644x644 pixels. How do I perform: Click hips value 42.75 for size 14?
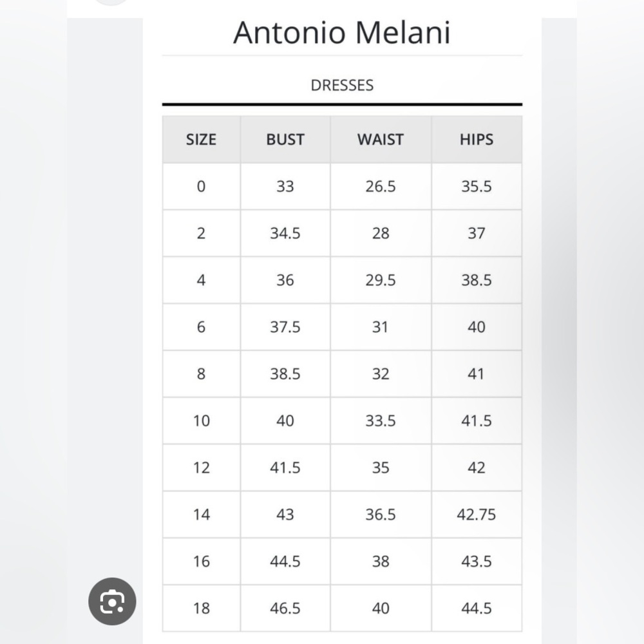click(x=477, y=514)
